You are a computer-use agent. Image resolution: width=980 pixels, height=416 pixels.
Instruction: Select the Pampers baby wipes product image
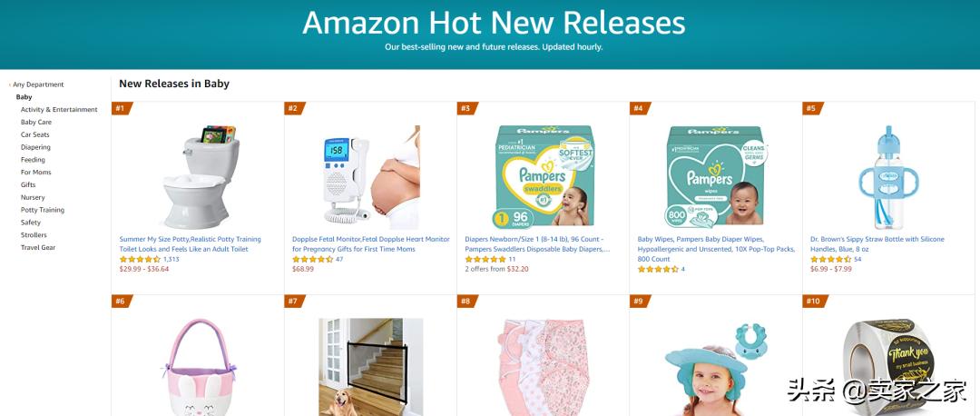tap(717, 176)
